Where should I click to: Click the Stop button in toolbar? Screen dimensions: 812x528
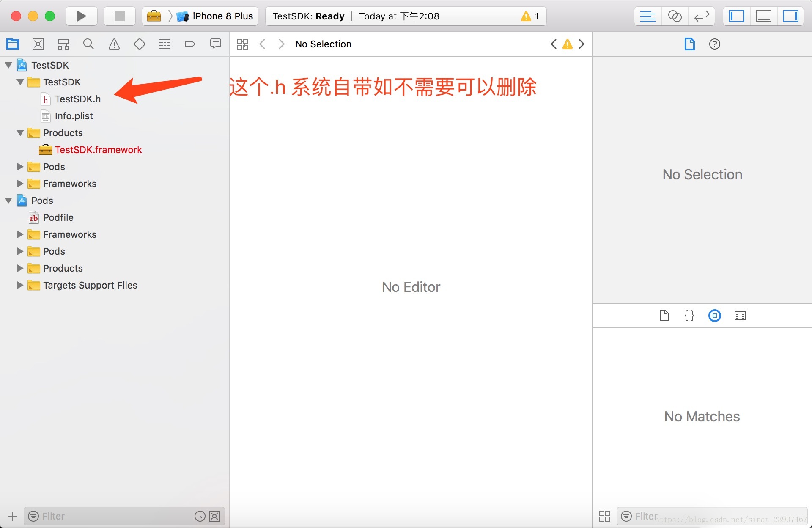[x=120, y=16]
